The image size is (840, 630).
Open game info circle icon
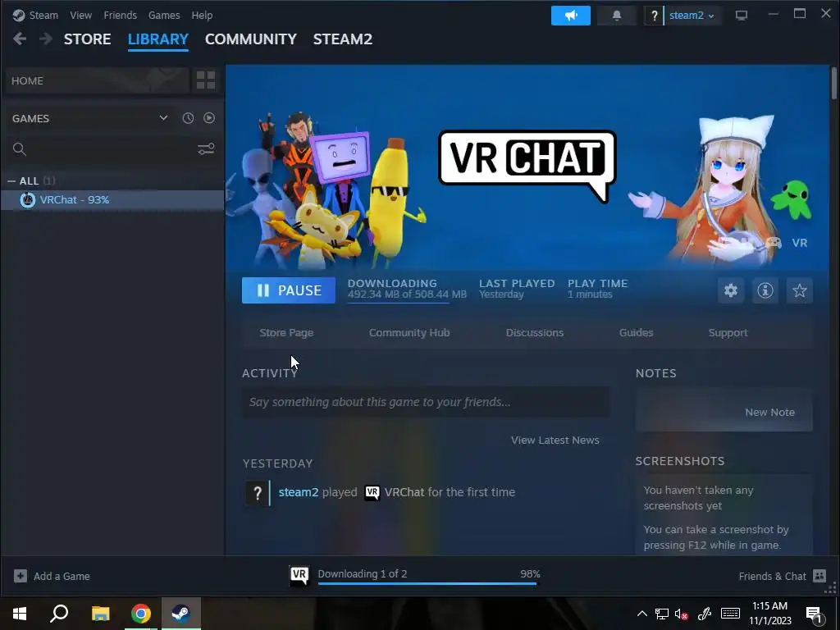[x=765, y=290]
